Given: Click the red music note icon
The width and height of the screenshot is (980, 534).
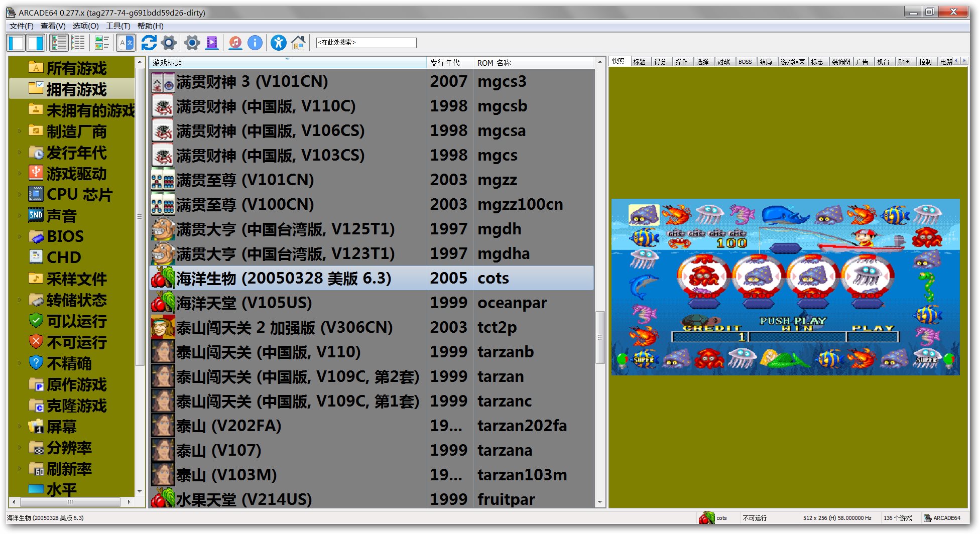Looking at the screenshot, I should [x=235, y=43].
